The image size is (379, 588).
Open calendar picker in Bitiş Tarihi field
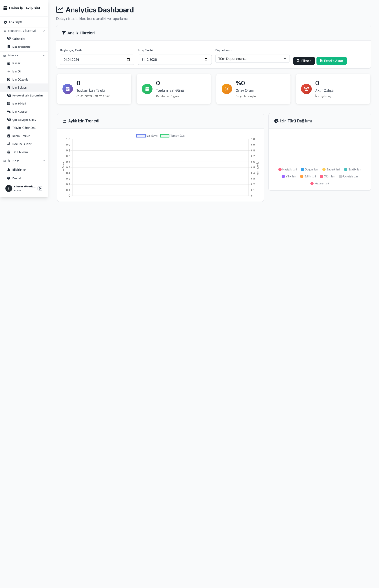[x=206, y=60]
